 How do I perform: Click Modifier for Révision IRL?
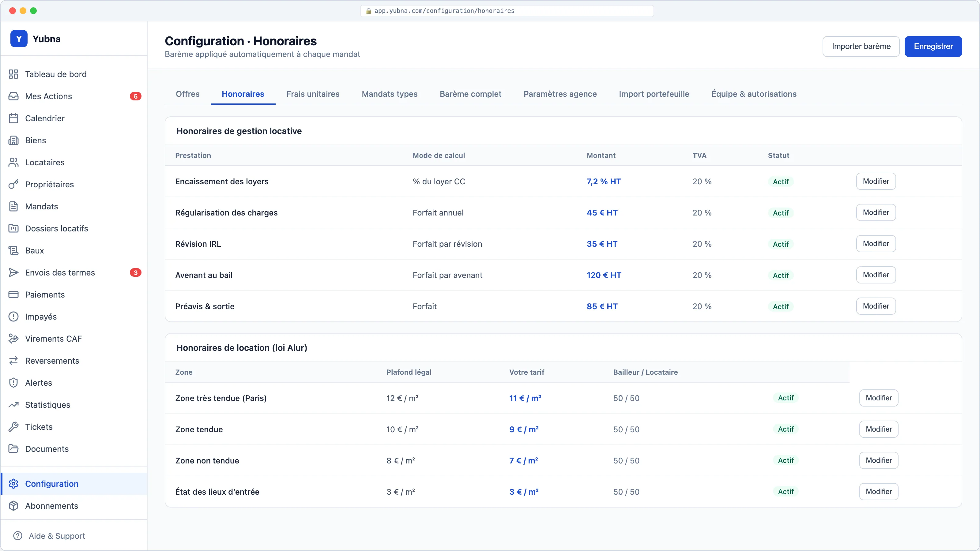876,244
